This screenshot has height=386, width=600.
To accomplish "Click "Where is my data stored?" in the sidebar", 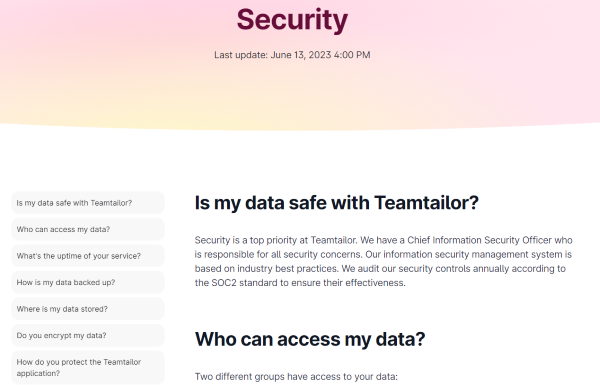I will click(x=88, y=309).
